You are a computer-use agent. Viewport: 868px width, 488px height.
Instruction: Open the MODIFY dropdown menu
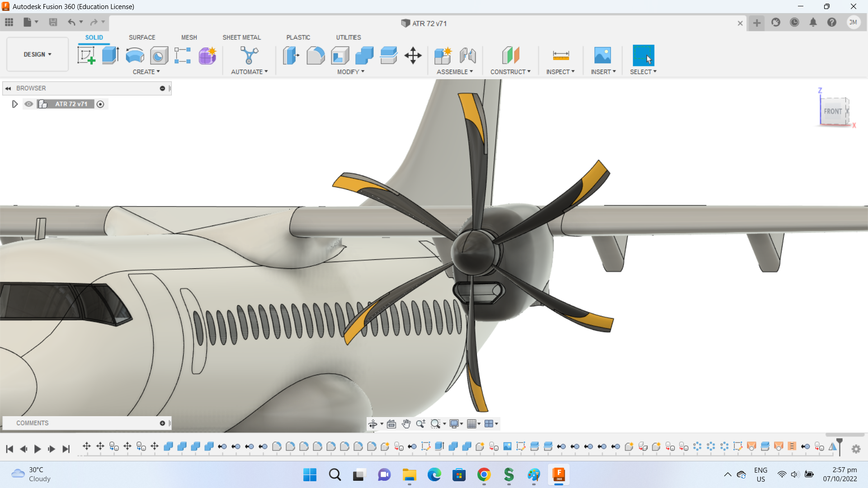point(351,72)
